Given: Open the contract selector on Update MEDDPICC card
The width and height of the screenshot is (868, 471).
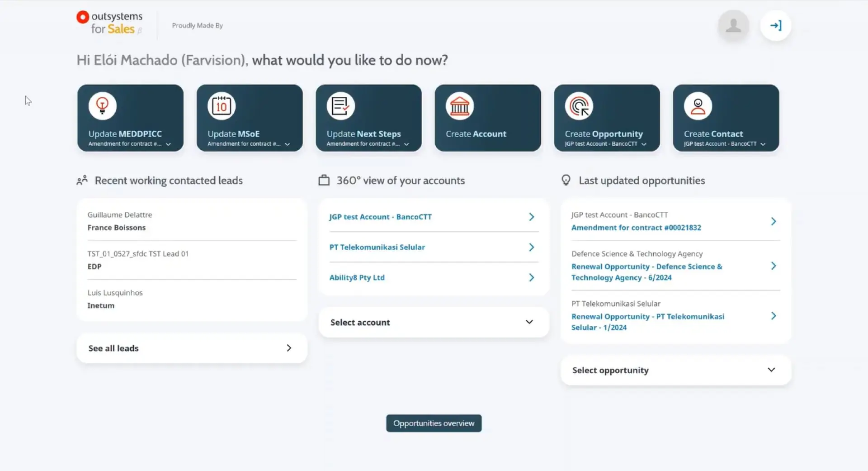Looking at the screenshot, I should coord(168,144).
